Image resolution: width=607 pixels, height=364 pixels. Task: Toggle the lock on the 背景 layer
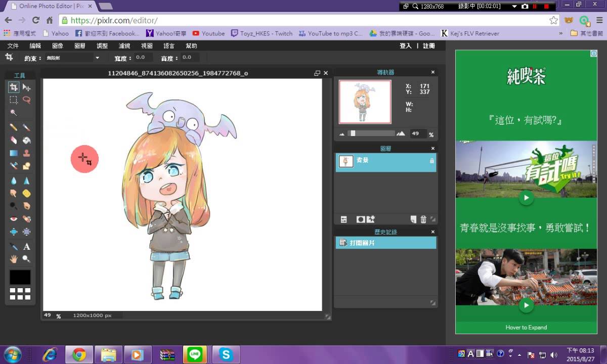[x=431, y=160]
